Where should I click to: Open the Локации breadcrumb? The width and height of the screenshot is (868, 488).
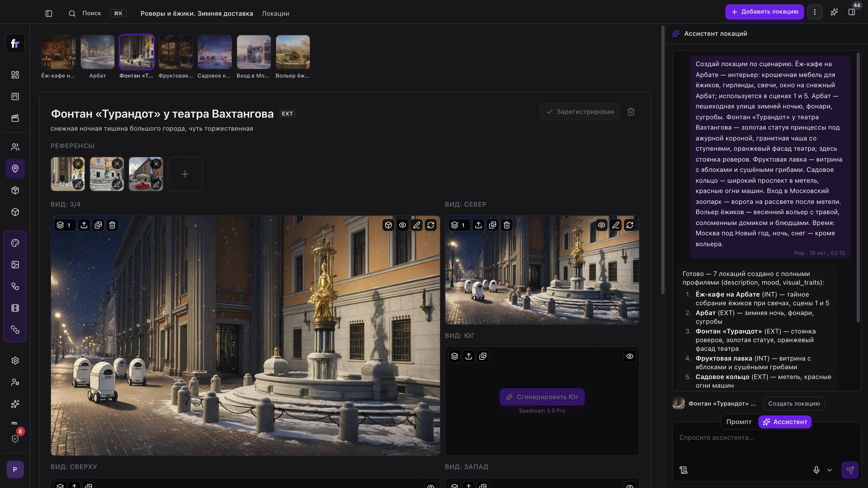275,14
